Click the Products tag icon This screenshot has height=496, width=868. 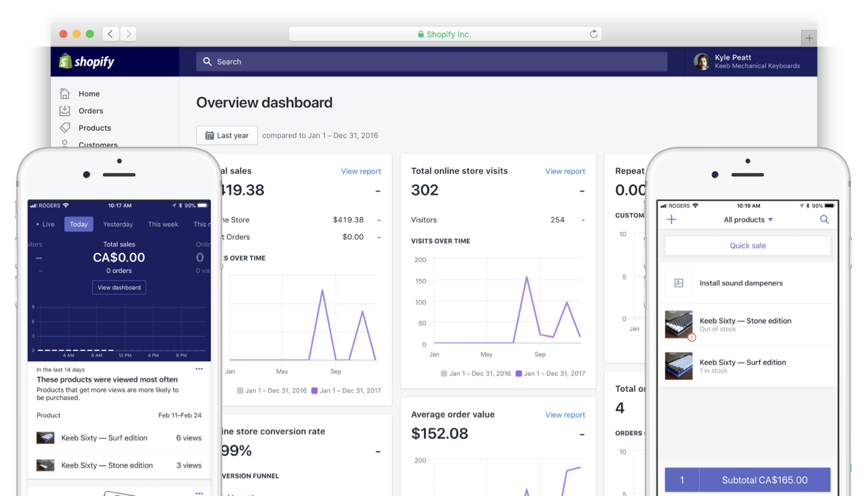[x=66, y=128]
